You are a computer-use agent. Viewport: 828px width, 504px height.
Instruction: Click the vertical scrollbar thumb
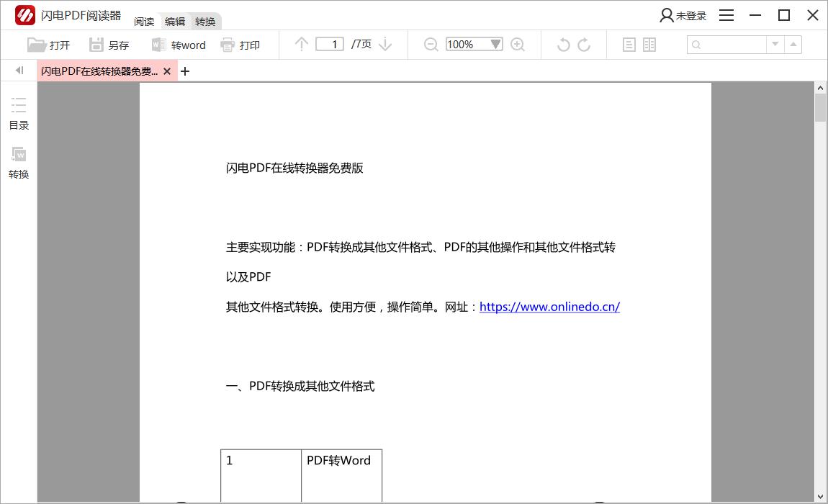(820, 108)
